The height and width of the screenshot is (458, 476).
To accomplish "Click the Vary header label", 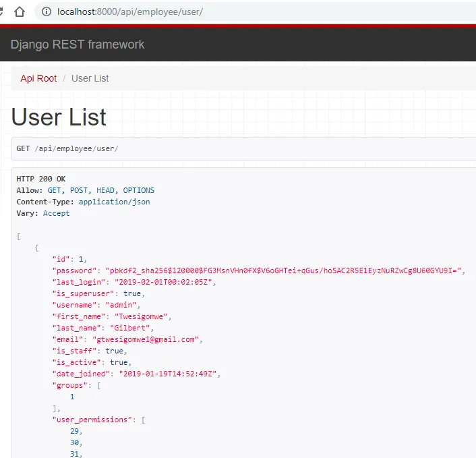I will coord(28,213).
